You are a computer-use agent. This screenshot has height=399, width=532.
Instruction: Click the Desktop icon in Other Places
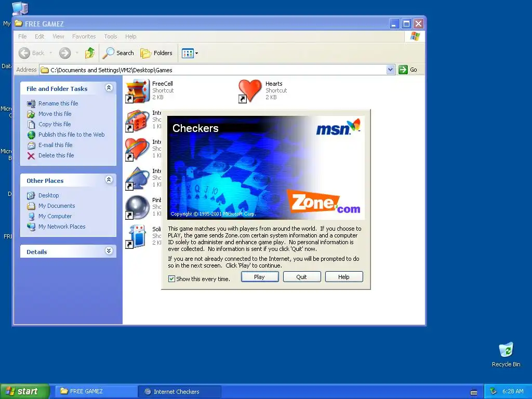(x=31, y=195)
